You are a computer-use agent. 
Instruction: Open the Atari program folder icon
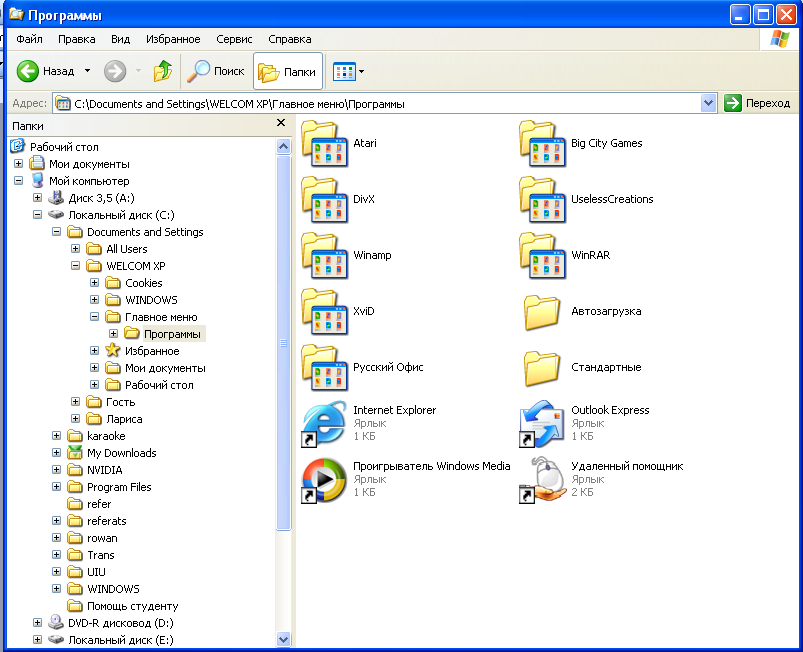325,144
